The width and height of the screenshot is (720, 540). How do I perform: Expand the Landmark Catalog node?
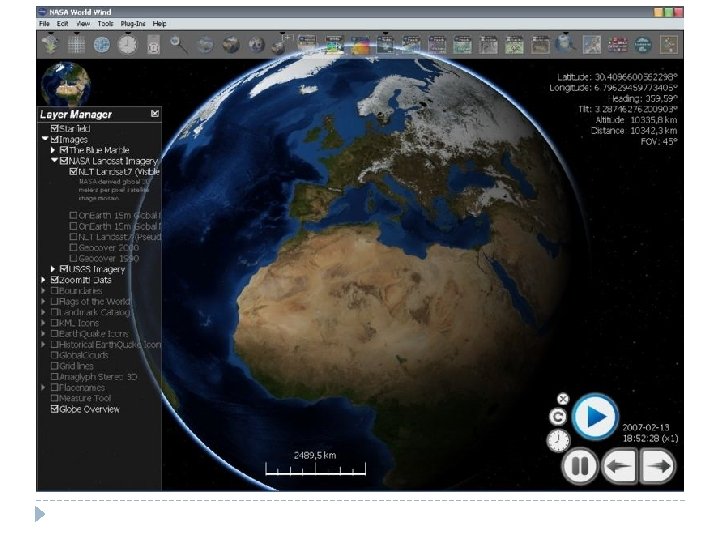(x=44, y=312)
